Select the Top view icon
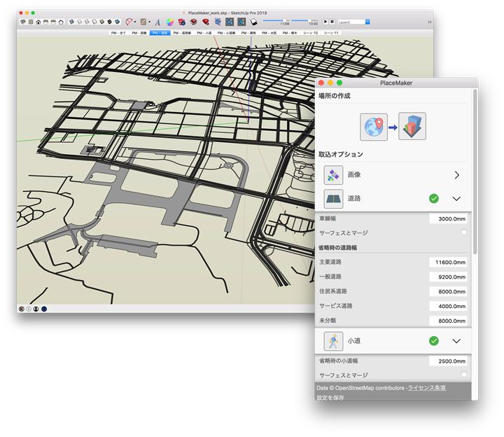Screen dimensions: 504x437 pyautogui.click(x=31, y=22)
